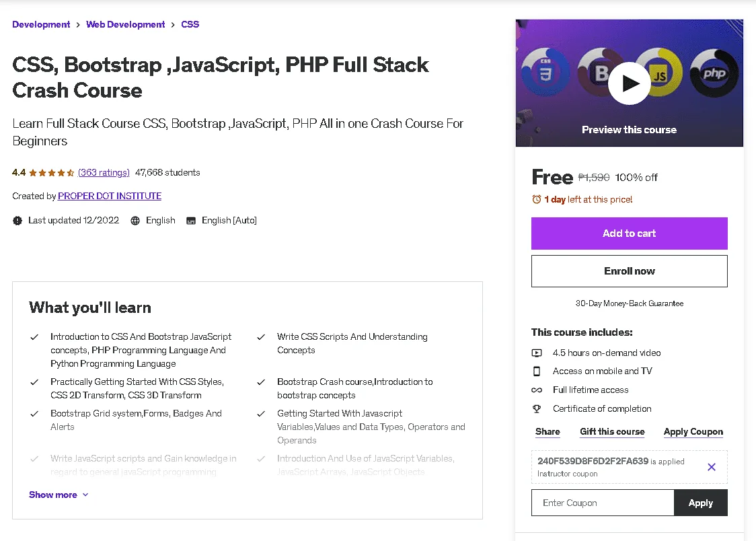Click the Last updated badge icon
Viewport: 756px width, 541px height.
point(17,220)
